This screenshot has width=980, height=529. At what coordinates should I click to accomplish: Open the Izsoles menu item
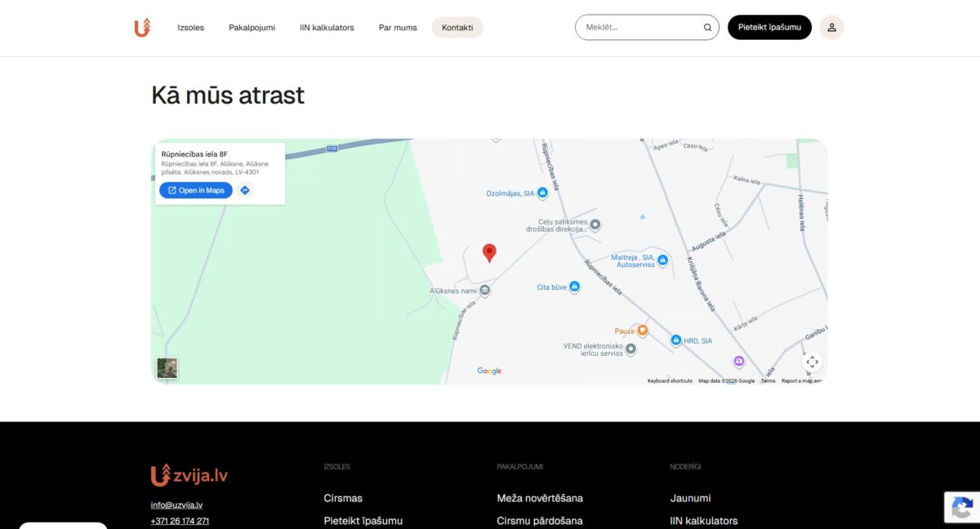coord(191,28)
